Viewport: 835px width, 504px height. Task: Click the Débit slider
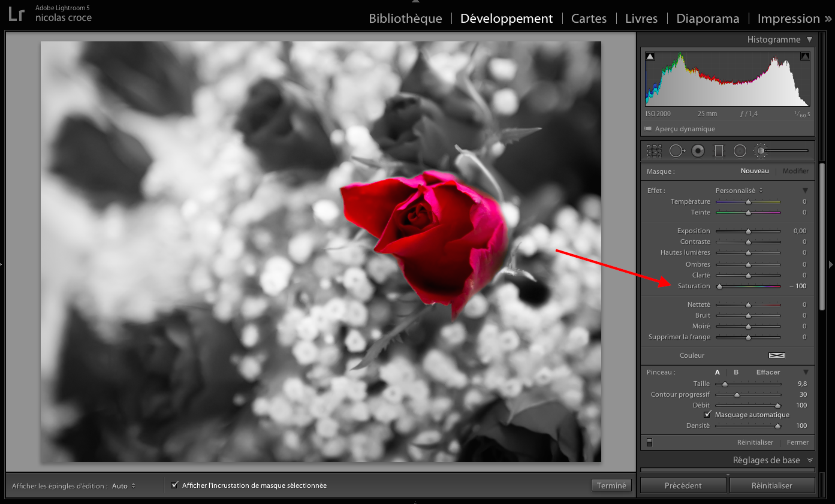click(749, 406)
